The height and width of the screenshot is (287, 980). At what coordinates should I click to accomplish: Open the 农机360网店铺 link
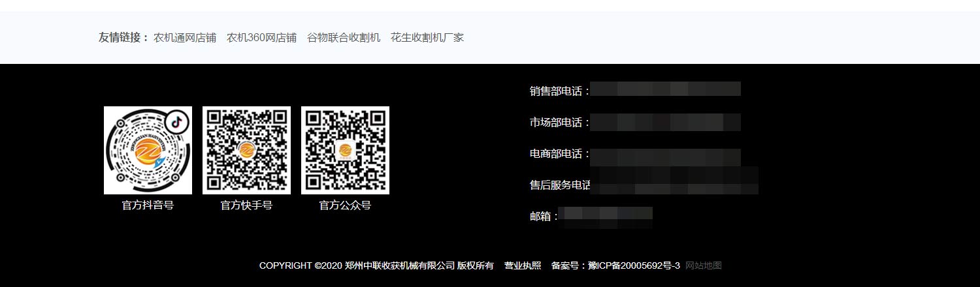(261, 38)
